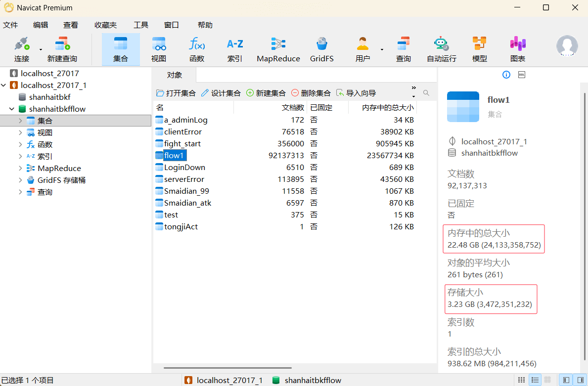Open the 工具 menu
588x386 pixels.
(140, 25)
